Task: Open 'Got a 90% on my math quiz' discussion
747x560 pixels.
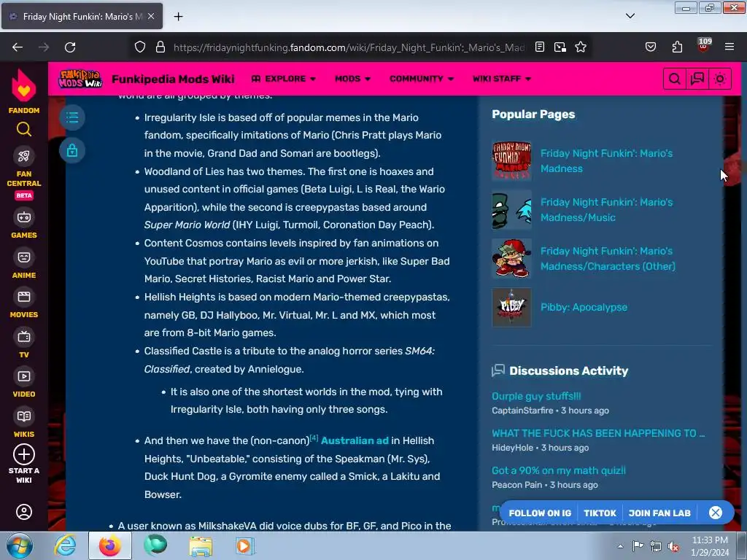Action: (x=558, y=470)
